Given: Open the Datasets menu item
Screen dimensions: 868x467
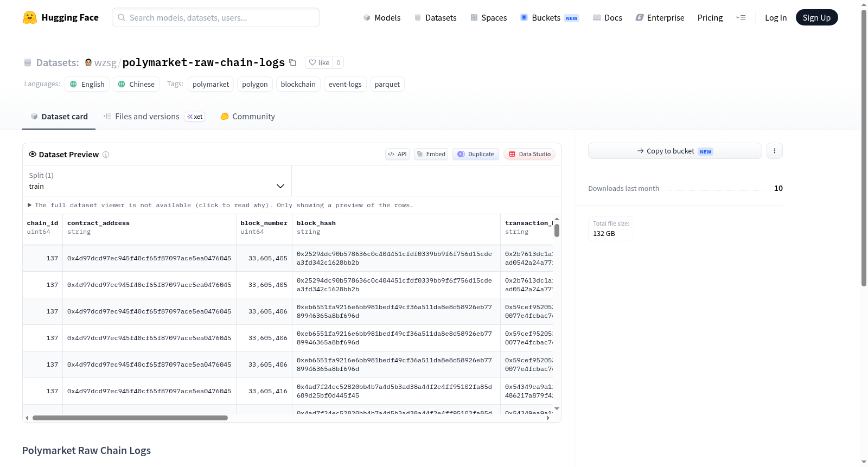Looking at the screenshot, I should (x=436, y=17).
